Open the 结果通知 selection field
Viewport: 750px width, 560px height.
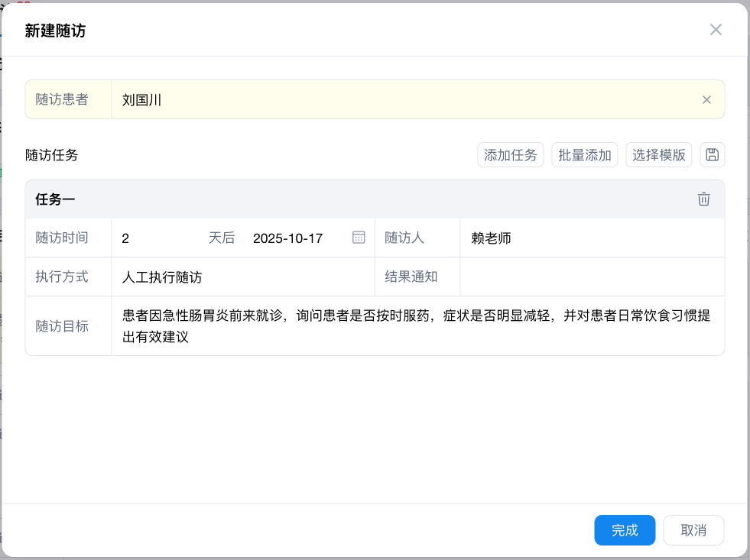click(589, 277)
